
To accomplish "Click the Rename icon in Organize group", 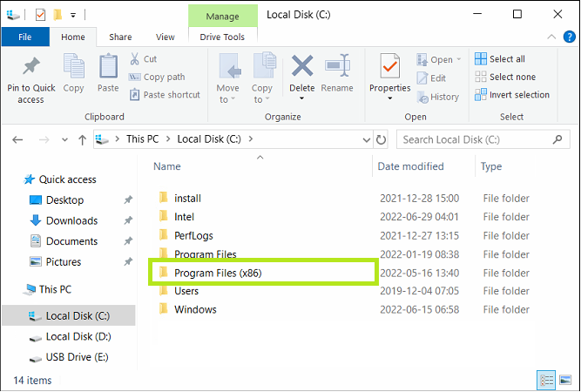I will click(337, 68).
